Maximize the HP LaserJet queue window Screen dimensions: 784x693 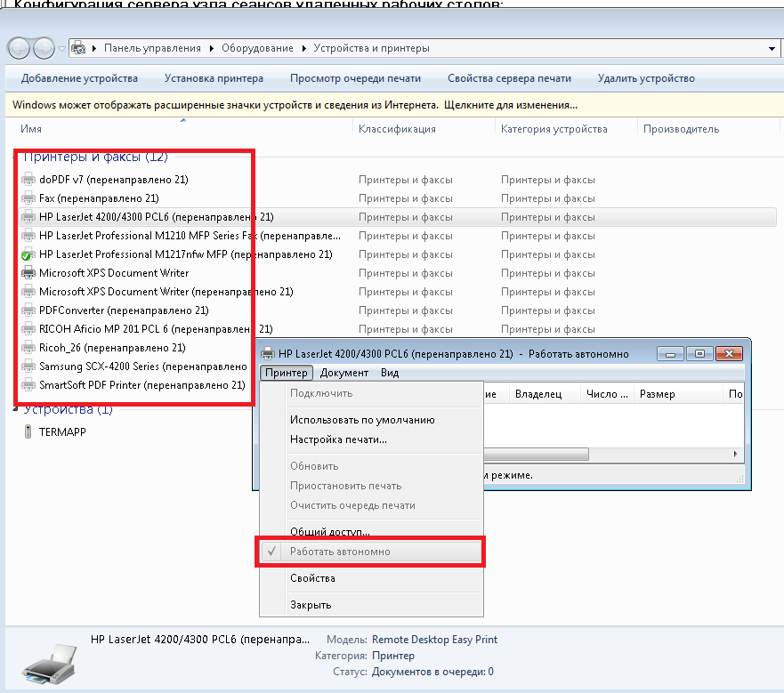(699, 354)
